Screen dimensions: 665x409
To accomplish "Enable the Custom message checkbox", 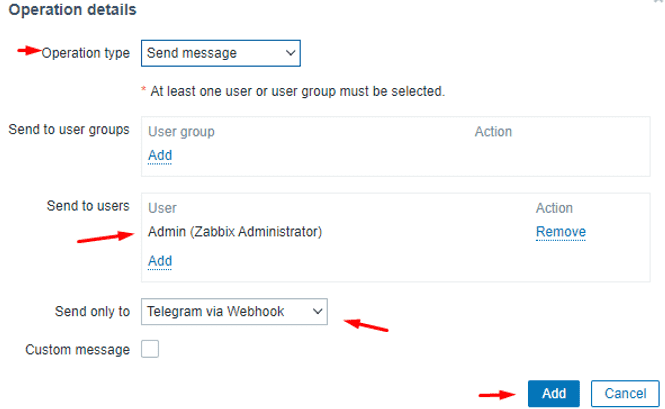I will [x=150, y=349].
